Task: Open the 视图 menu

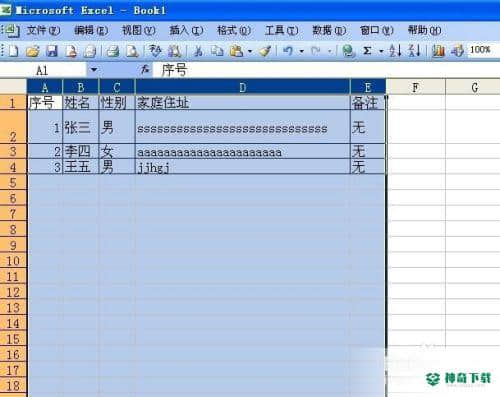Action: [x=139, y=31]
